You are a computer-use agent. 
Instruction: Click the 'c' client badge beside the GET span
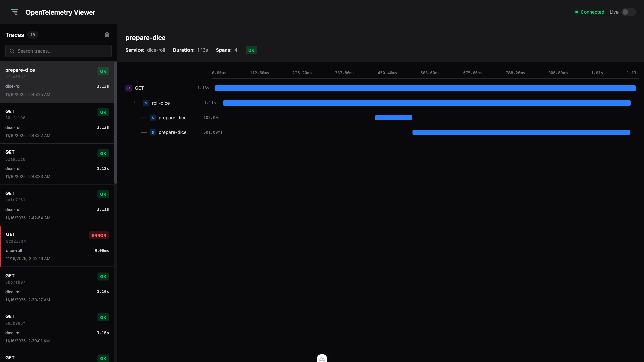[129, 88]
